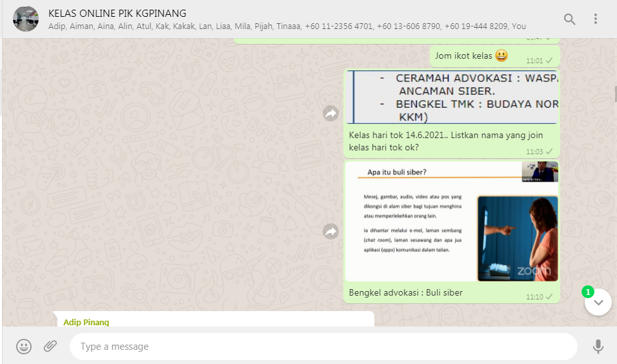The width and height of the screenshot is (617, 364).
Task: Open the group profile picture
Action: point(26,19)
